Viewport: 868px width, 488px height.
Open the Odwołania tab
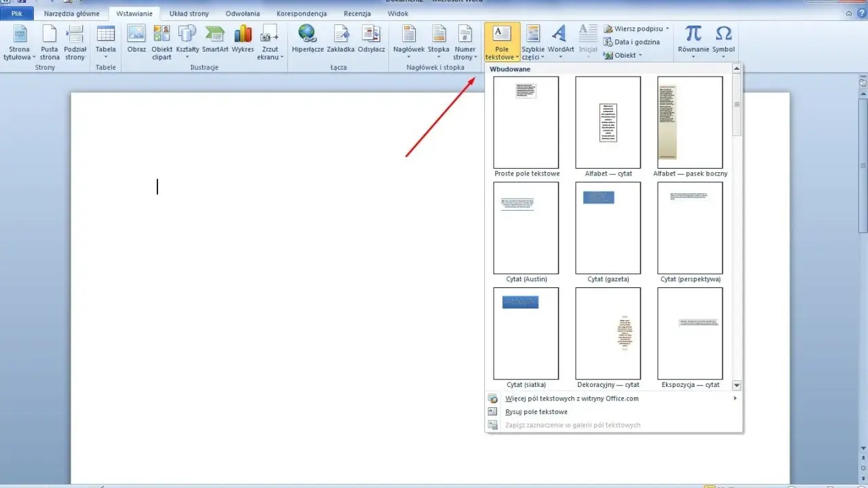click(x=243, y=14)
